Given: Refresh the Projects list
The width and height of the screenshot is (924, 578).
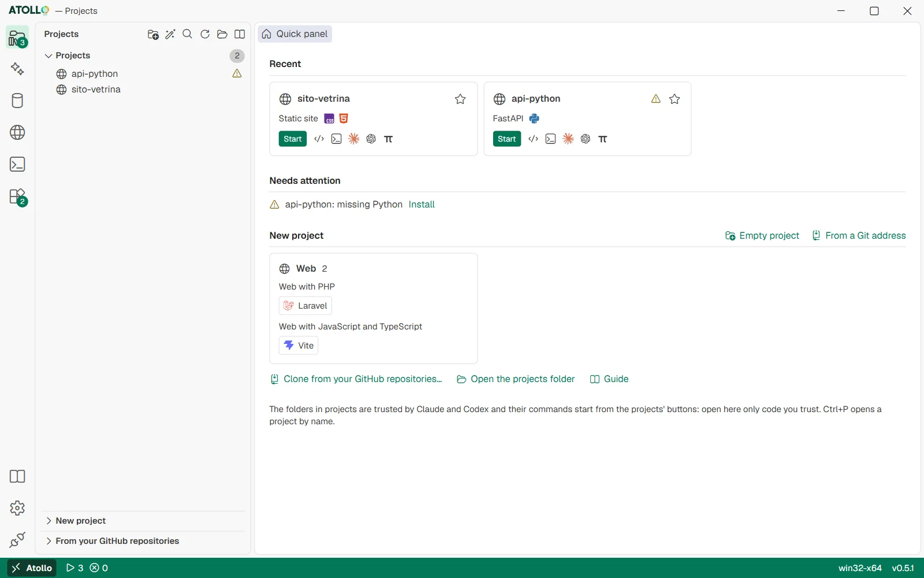Looking at the screenshot, I should (x=205, y=35).
